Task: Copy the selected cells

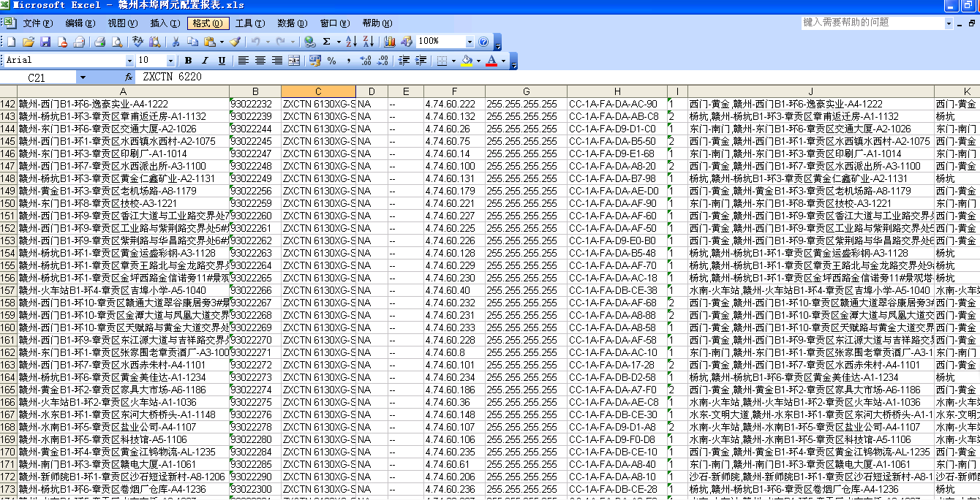Action: tap(192, 42)
